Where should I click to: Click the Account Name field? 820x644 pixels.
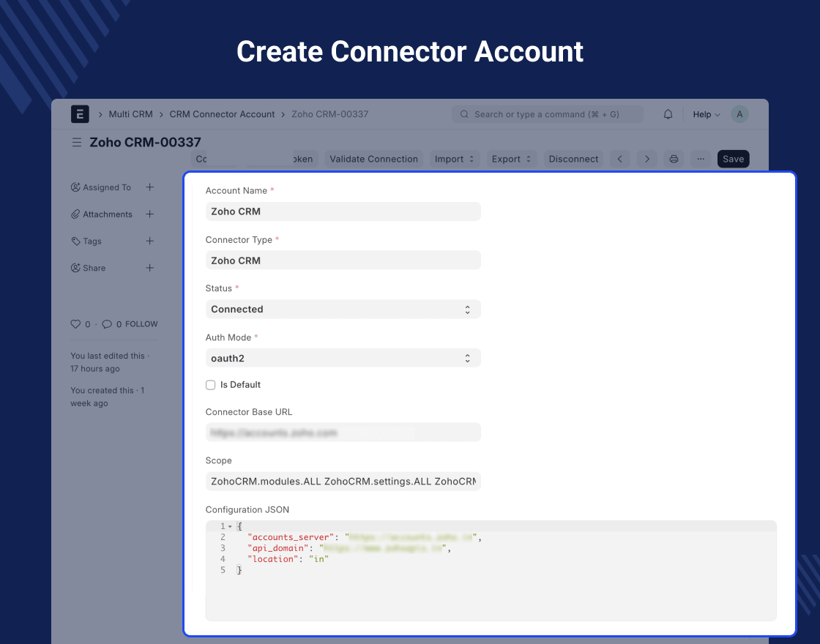click(343, 211)
